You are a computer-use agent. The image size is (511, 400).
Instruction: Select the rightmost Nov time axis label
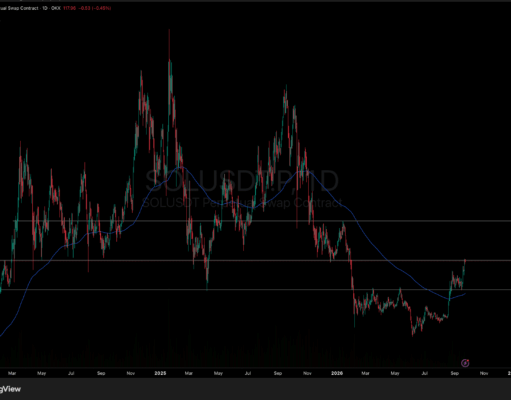click(x=484, y=373)
